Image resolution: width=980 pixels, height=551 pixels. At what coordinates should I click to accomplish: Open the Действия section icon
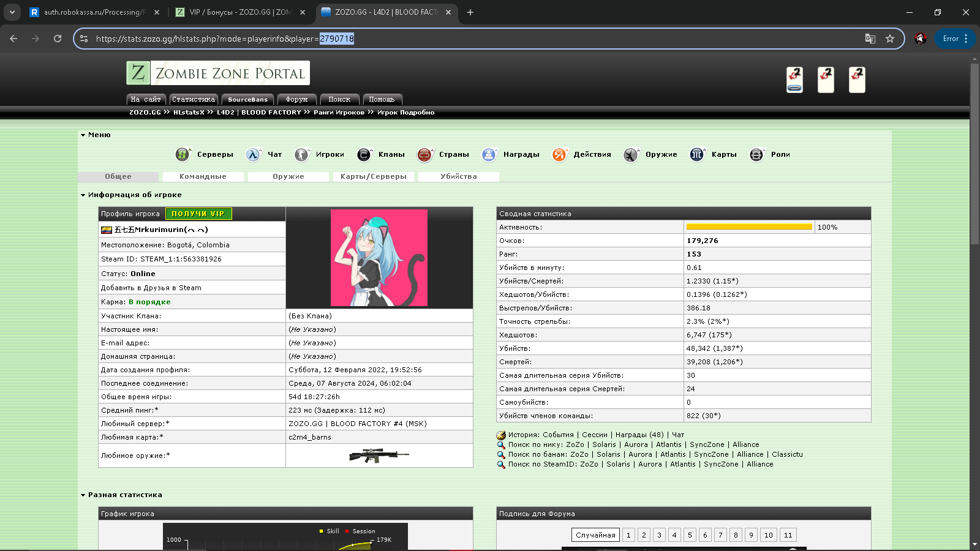coord(560,155)
